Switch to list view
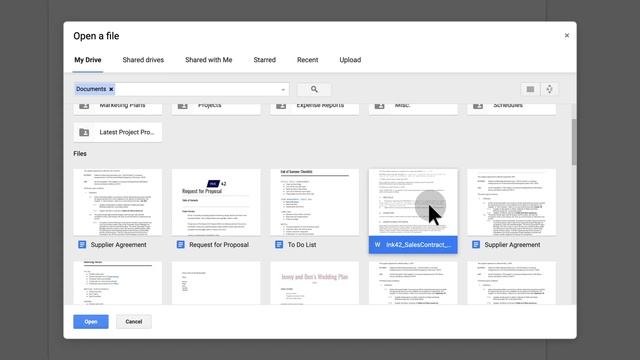The width and height of the screenshot is (640, 360). [530, 89]
